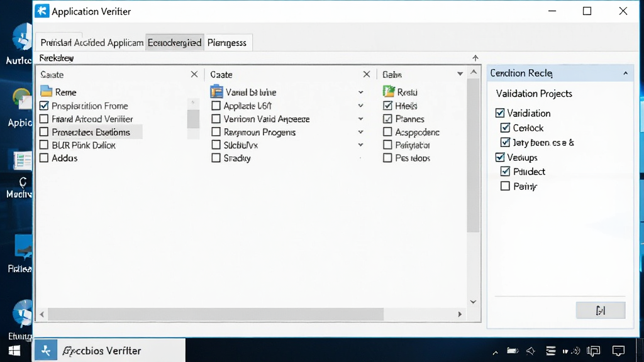This screenshot has height=362, width=644.
Task: Check the Pes relops checkbox
Action: coord(387,158)
